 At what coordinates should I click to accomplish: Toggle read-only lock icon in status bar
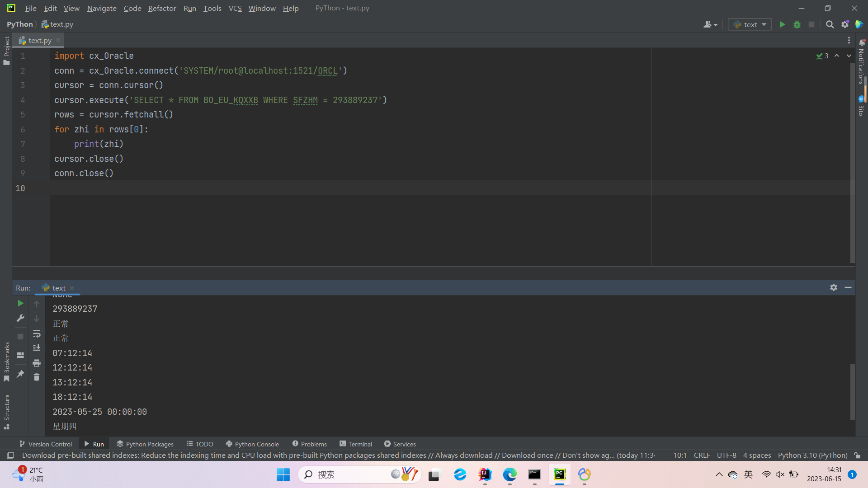857,455
